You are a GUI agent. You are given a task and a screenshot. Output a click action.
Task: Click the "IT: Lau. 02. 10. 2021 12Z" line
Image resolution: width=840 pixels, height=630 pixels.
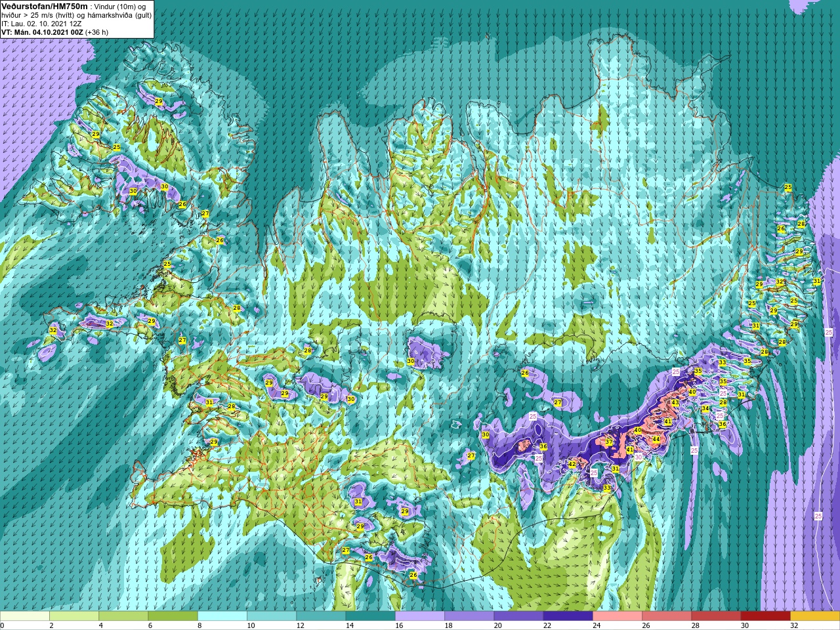click(41, 23)
